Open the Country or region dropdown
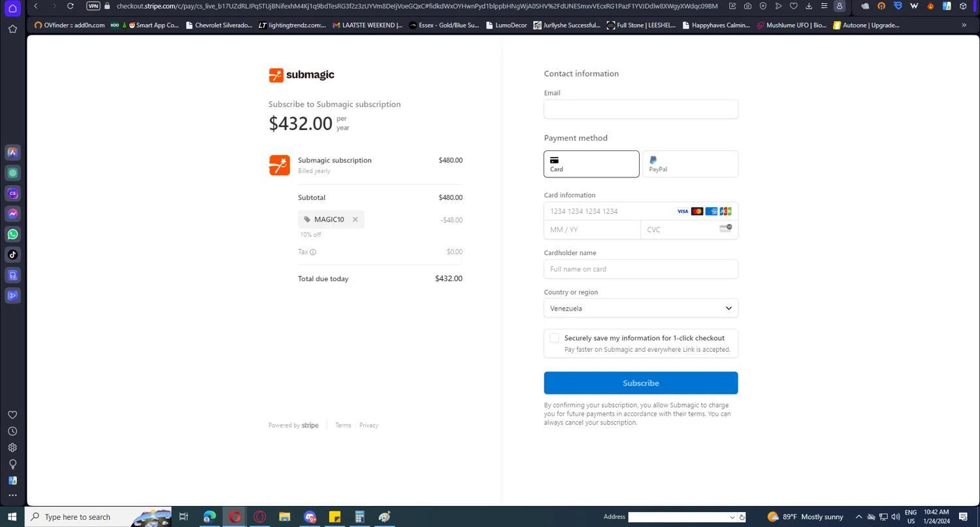Viewport: 980px width, 527px height. point(641,309)
